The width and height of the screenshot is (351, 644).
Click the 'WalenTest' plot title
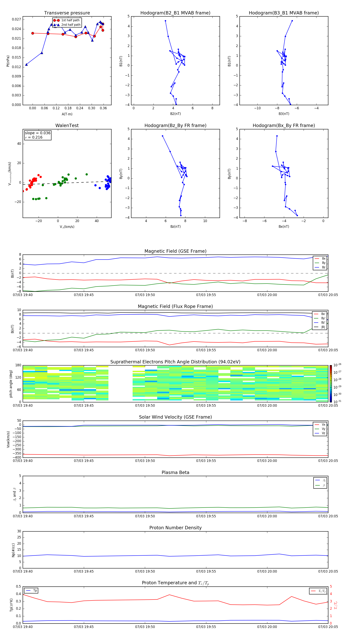67,125
